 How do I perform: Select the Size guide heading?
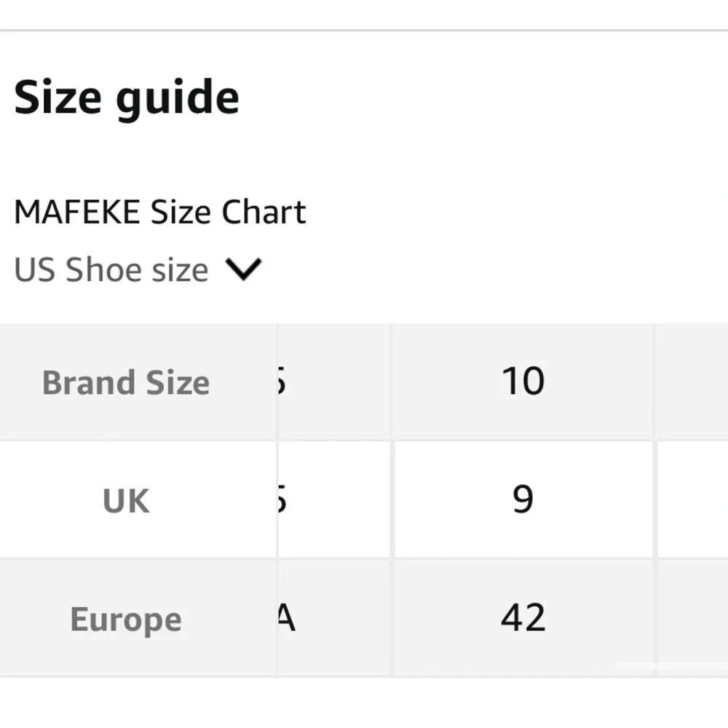tap(126, 98)
